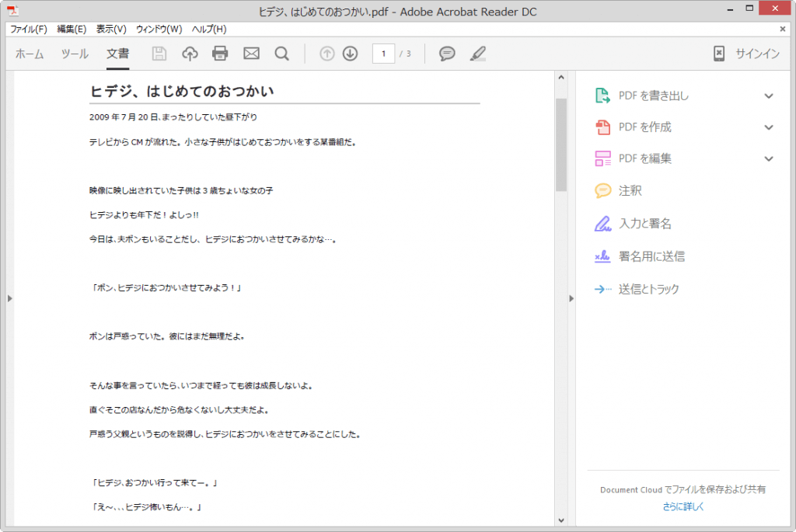Click the PDF を作成 tool icon

point(602,127)
